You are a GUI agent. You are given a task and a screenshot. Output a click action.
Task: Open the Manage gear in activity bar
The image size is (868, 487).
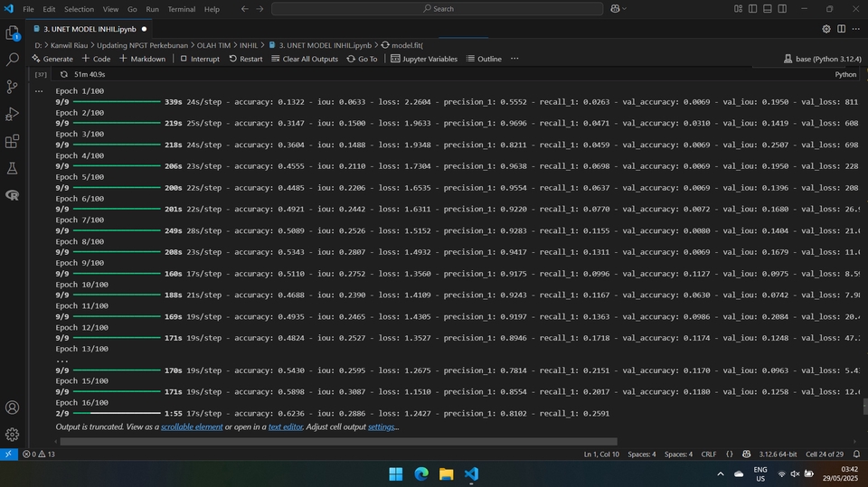click(x=12, y=435)
